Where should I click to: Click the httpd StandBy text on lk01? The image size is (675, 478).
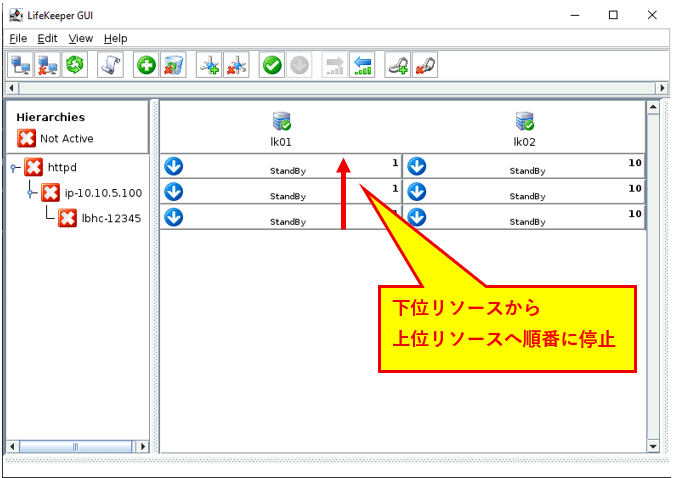pyautogui.click(x=288, y=171)
